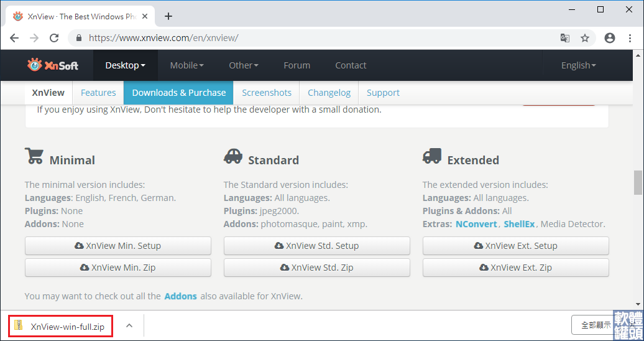This screenshot has height=341, width=644.
Task: Follow the NConvert link
Action: pos(477,224)
